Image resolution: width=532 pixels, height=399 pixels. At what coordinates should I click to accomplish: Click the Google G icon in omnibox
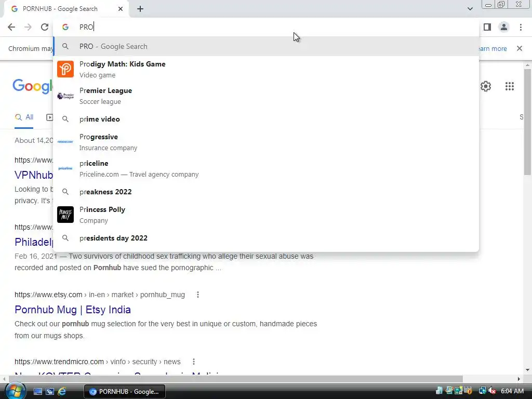click(x=65, y=27)
